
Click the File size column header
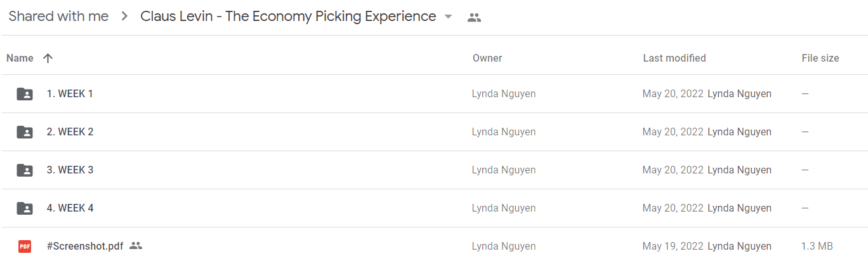820,58
